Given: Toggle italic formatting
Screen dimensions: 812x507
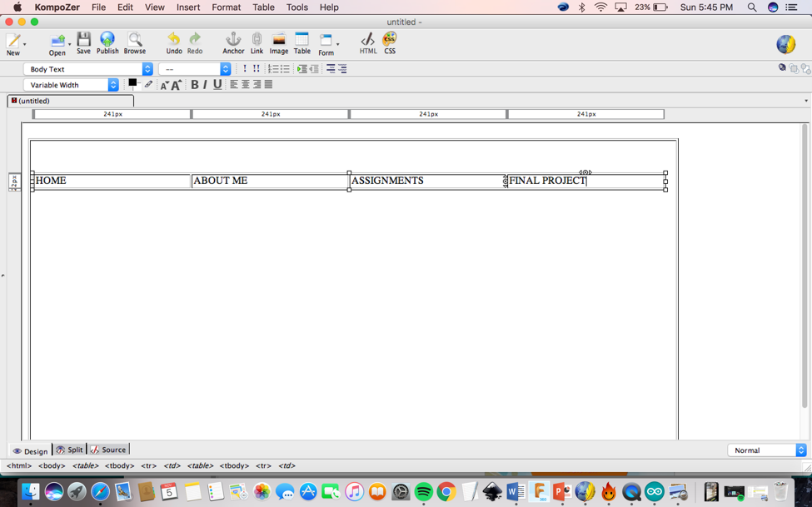Looking at the screenshot, I should [205, 84].
